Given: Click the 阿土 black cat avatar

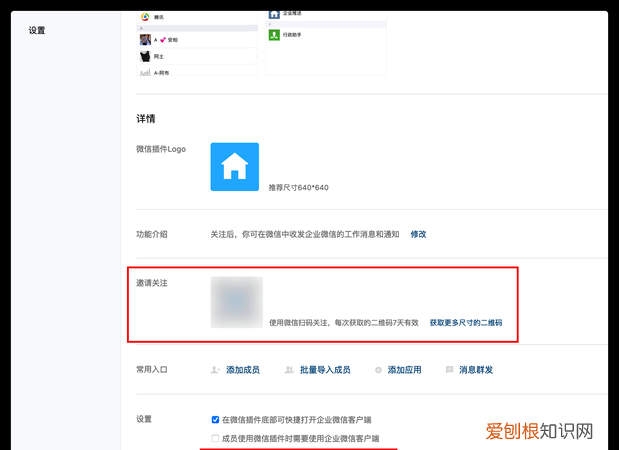Looking at the screenshot, I should click(145, 56).
